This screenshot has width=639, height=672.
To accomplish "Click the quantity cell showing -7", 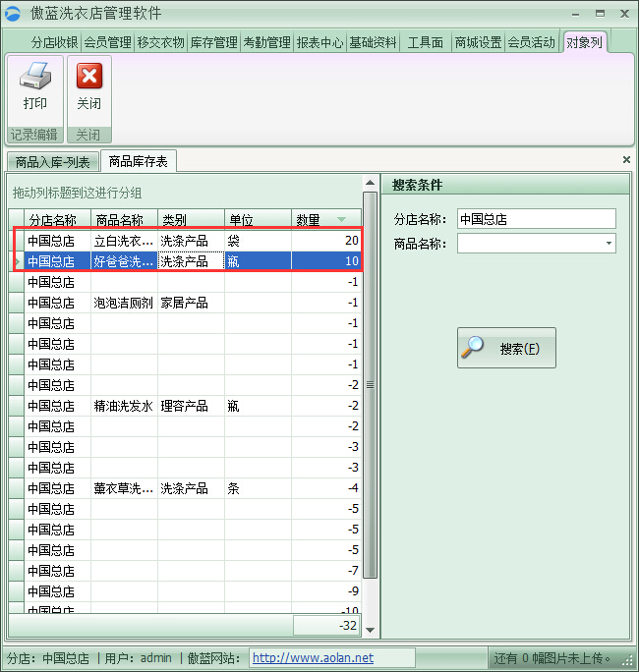I will [x=326, y=570].
